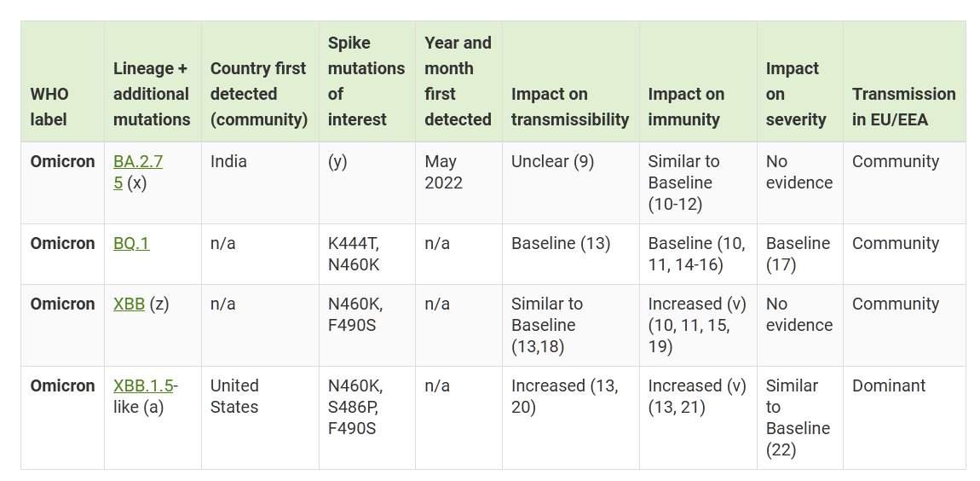Click the "May 2022" date cell
This screenshot has width=980, height=481.
click(443, 172)
